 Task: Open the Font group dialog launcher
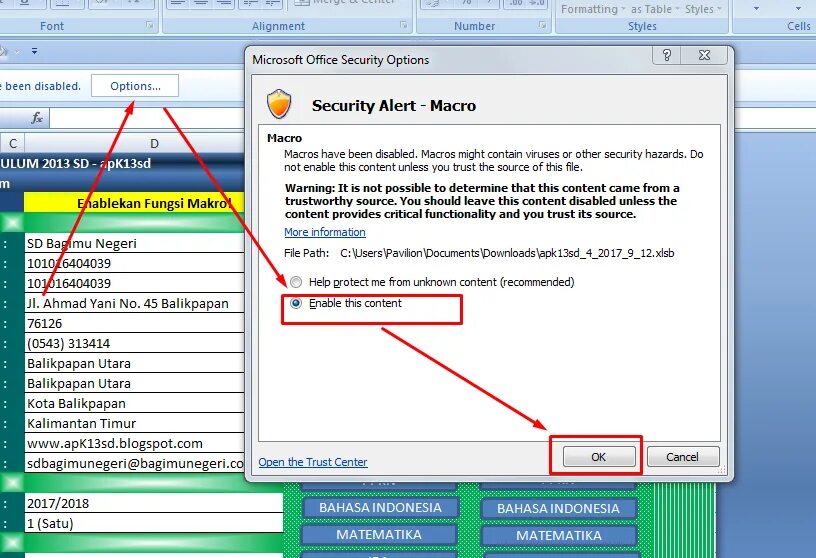tap(150, 25)
